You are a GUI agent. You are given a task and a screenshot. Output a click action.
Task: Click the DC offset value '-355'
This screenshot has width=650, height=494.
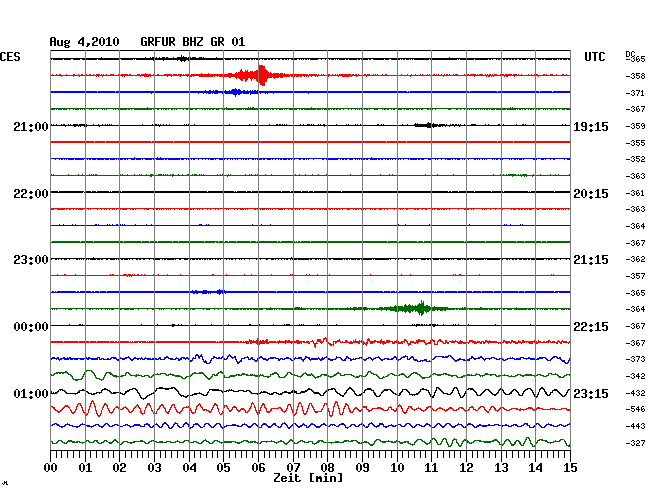click(635, 143)
